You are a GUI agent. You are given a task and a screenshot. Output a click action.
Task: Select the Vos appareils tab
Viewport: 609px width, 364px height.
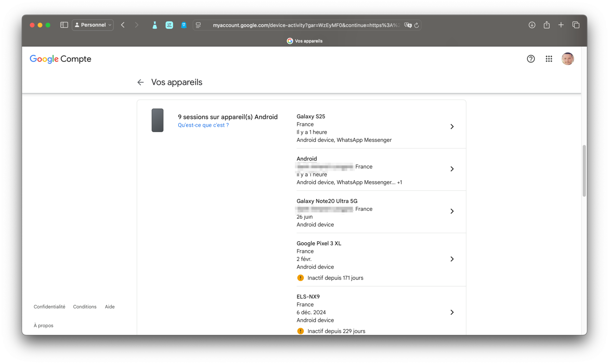(x=304, y=41)
